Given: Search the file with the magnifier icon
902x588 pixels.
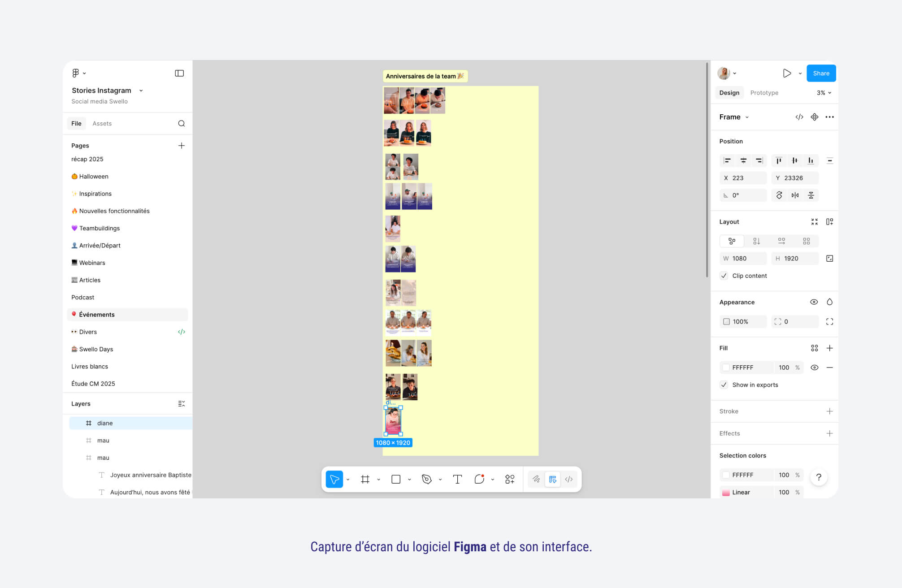Looking at the screenshot, I should click(x=182, y=123).
